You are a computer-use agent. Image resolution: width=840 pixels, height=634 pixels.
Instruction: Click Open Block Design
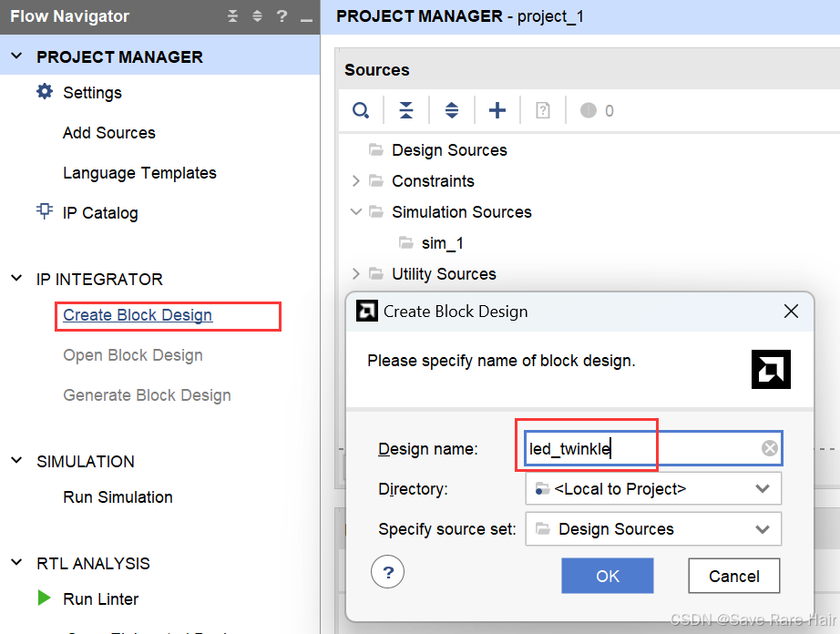133,355
